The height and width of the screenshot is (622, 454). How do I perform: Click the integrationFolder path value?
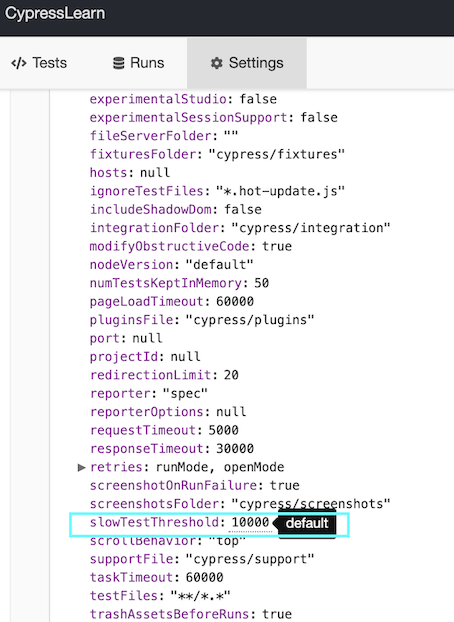point(311,228)
